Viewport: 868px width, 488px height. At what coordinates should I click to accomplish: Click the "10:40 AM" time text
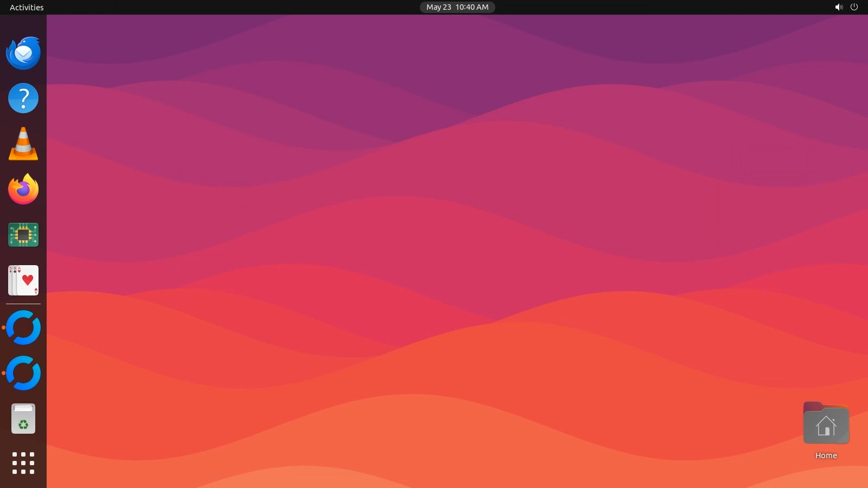[x=472, y=7]
